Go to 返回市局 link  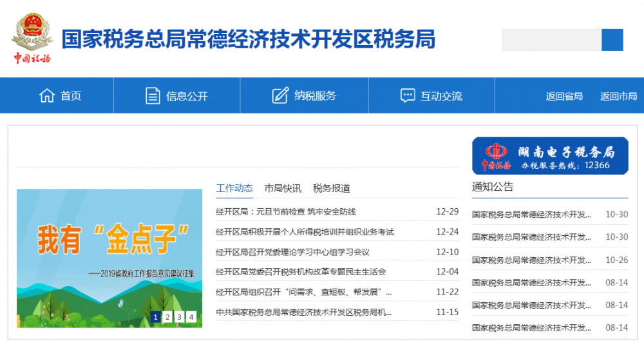[x=618, y=96]
